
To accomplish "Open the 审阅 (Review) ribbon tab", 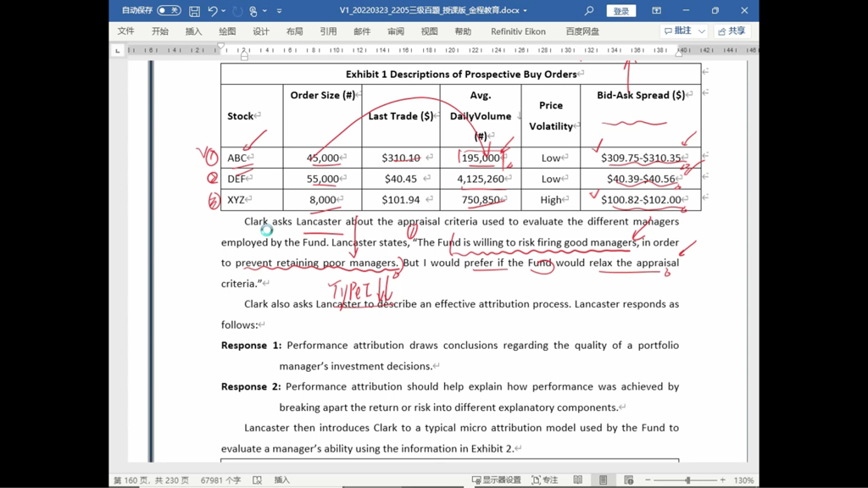I will (x=395, y=31).
